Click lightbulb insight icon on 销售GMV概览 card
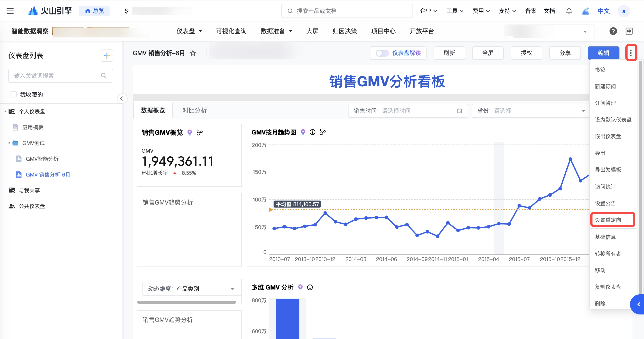 click(x=190, y=132)
